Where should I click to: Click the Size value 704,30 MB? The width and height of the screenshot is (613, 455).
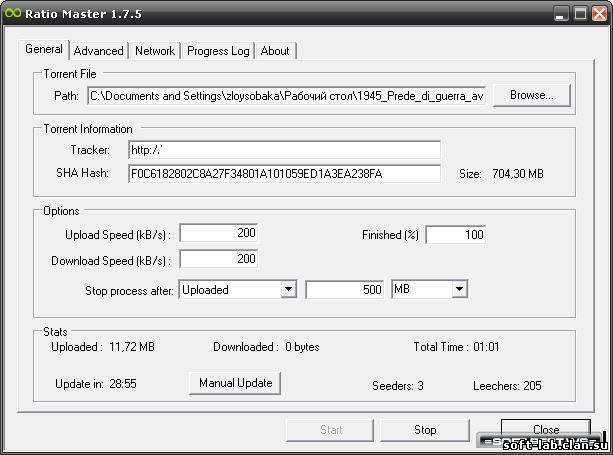coord(518,174)
